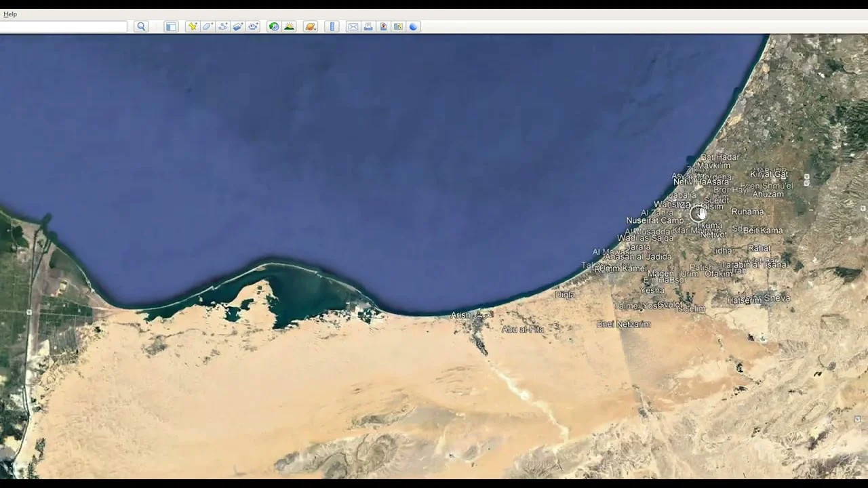Toggle historical imagery clock
868x488 pixels.
pos(273,26)
